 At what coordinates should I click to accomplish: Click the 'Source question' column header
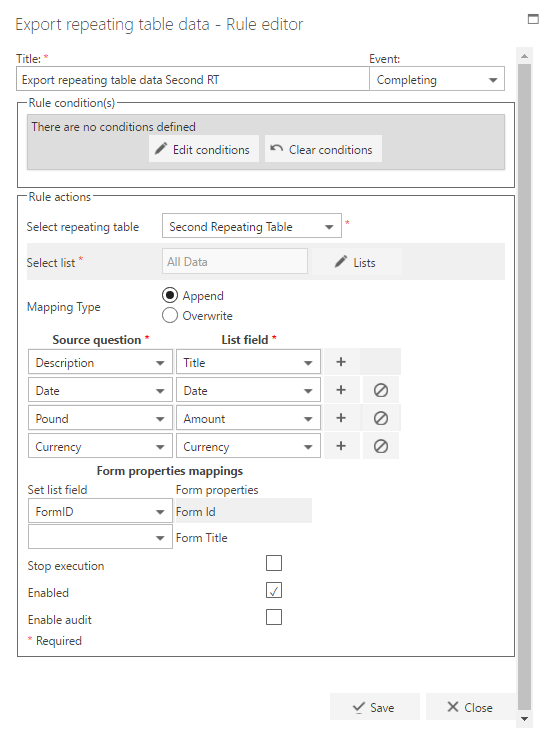[x=97, y=339]
